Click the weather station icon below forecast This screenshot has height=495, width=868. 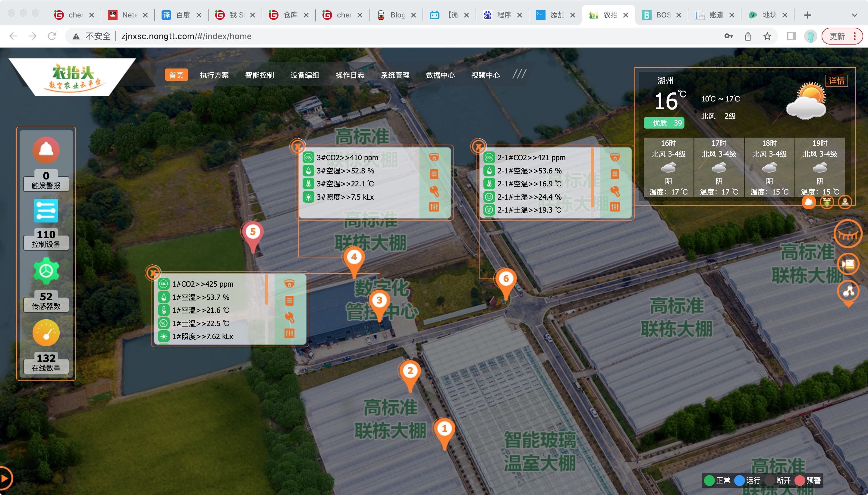[x=826, y=202]
